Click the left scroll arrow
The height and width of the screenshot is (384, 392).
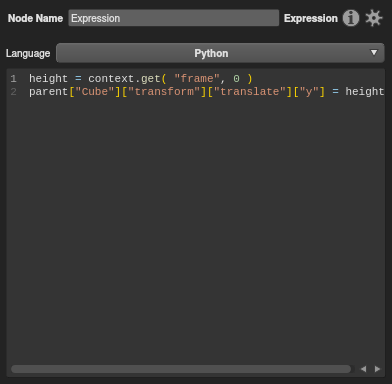tap(363, 369)
